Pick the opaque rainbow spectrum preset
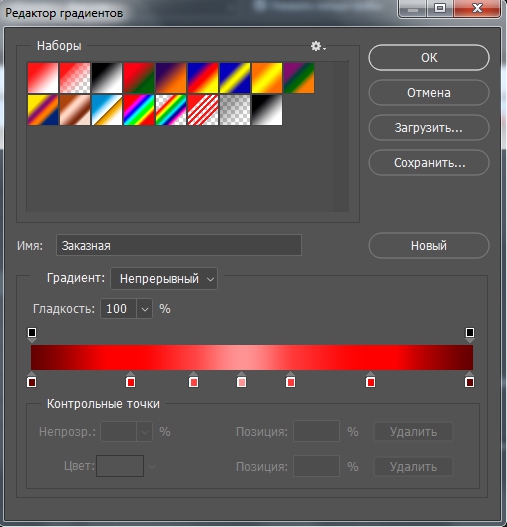 pos(139,110)
